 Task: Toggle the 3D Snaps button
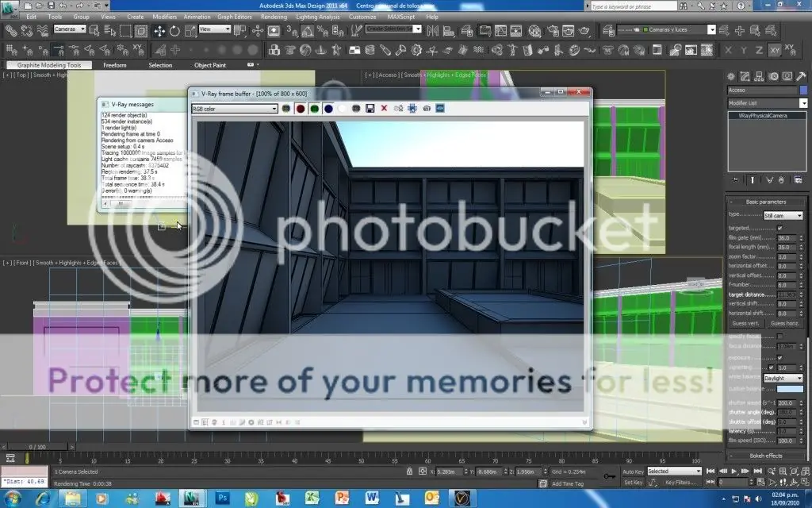point(293,31)
